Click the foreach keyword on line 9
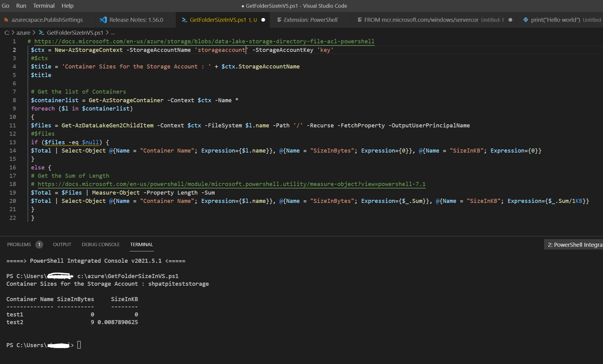The width and height of the screenshot is (603, 364). tap(43, 108)
